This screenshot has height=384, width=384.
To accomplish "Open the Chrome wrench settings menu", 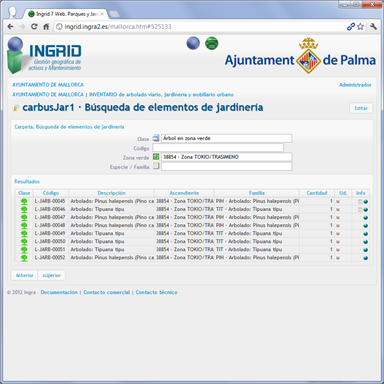I will coord(373,27).
